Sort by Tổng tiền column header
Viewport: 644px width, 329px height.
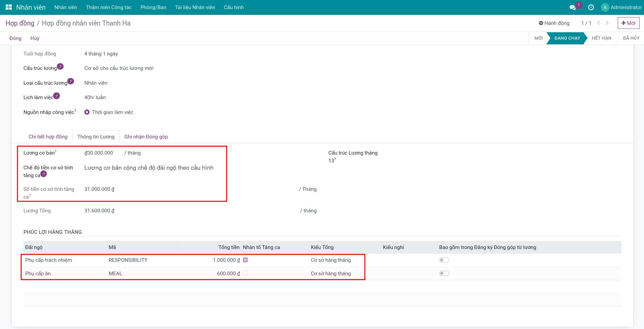tap(209, 247)
